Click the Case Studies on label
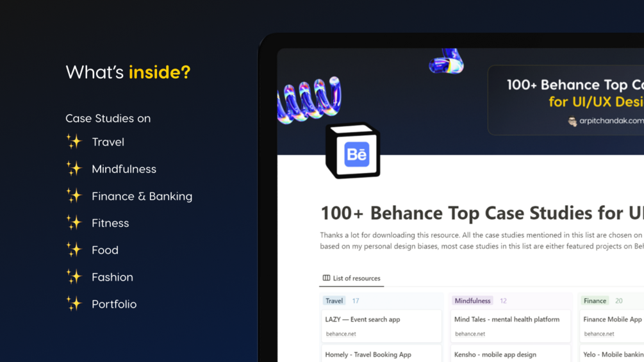Viewport: 644px width, 362px height. pyautogui.click(x=108, y=118)
